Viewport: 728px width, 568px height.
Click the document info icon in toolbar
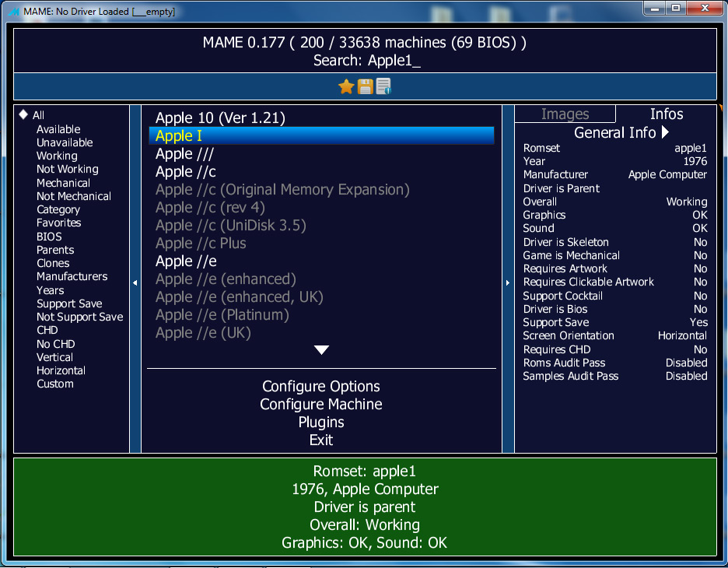[383, 86]
